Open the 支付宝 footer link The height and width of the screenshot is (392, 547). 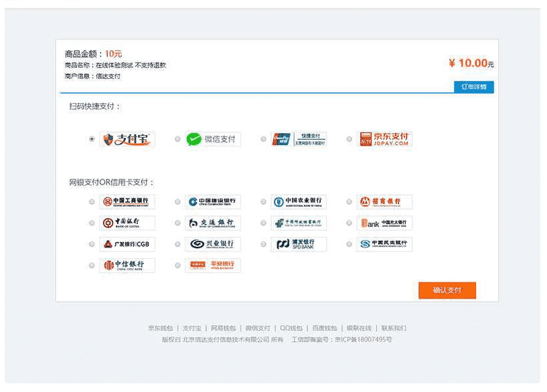pyautogui.click(x=192, y=328)
